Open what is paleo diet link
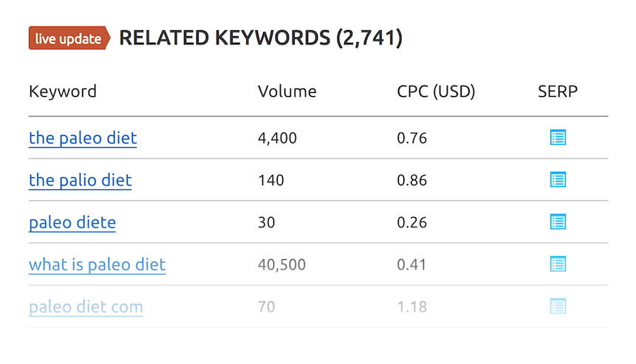 click(98, 264)
